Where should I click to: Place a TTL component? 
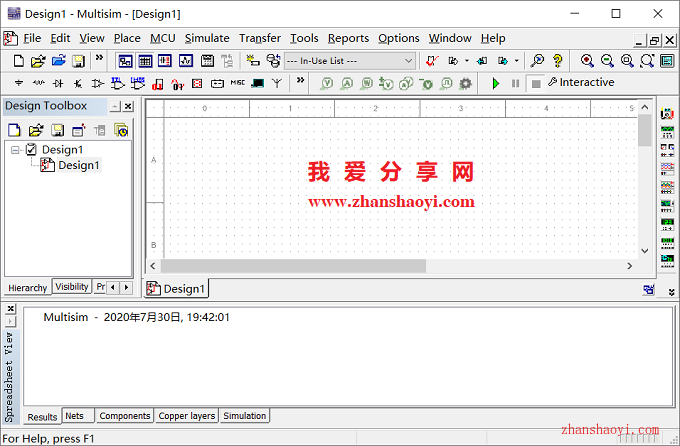pyautogui.click(x=118, y=83)
